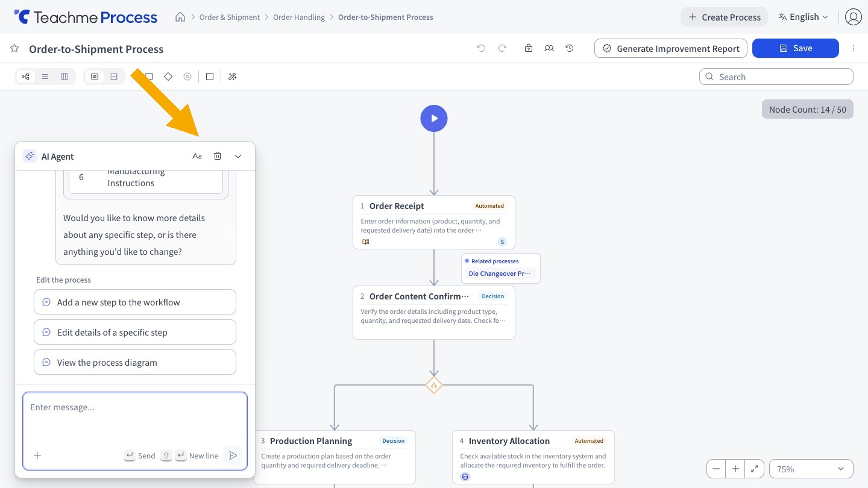Go to the home breadcrumb icon

180,17
